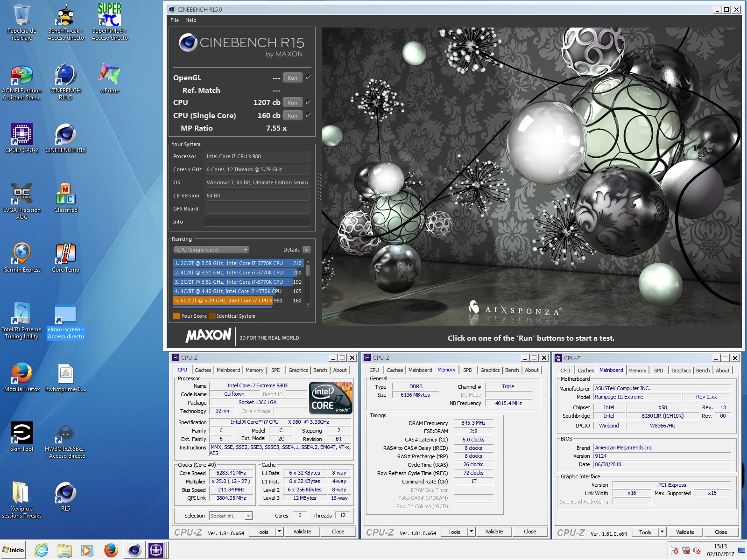This screenshot has height=560, width=747.
Task: Open Windows Explorer from taskbar
Action: 64,550
